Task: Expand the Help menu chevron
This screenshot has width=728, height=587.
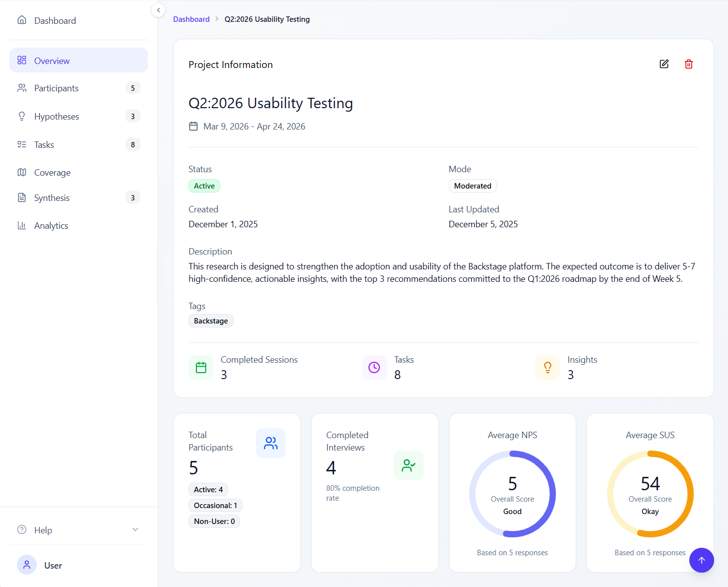Action: point(135,529)
